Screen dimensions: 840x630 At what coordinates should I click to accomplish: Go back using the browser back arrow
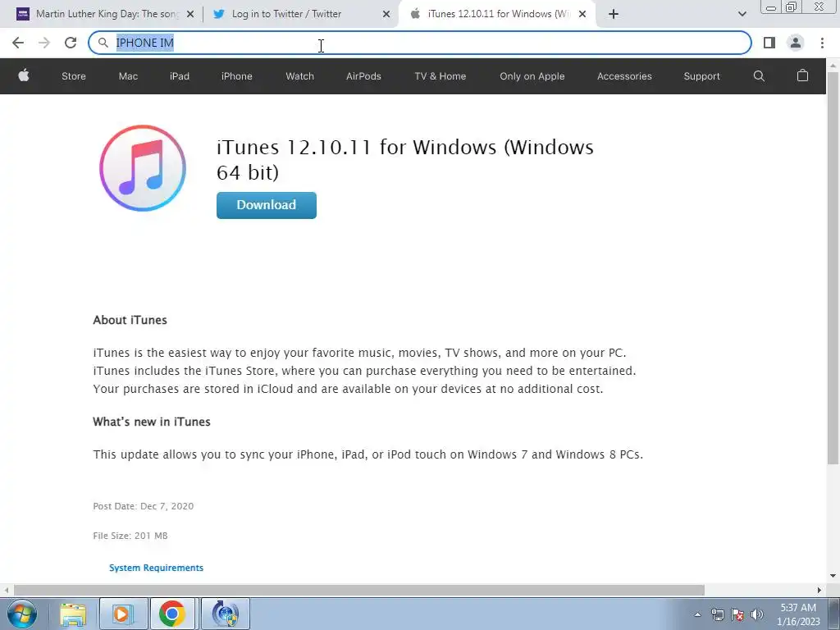coord(18,43)
